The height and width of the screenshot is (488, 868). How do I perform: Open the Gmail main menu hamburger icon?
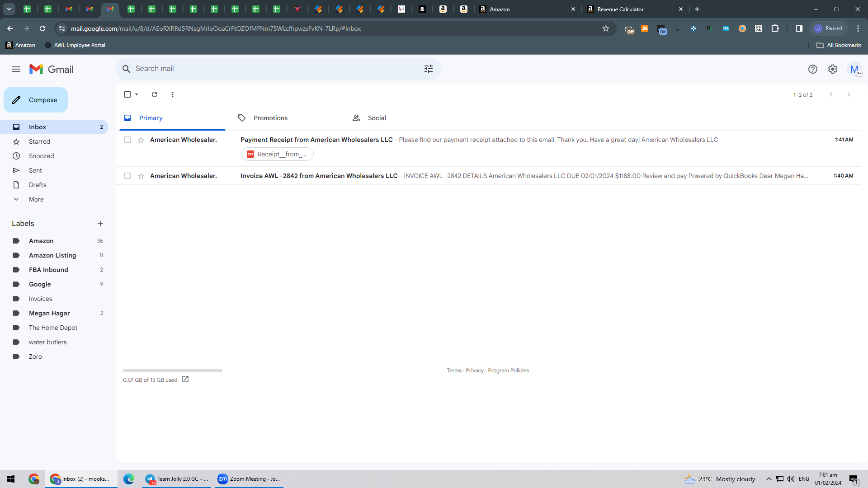[16, 69]
